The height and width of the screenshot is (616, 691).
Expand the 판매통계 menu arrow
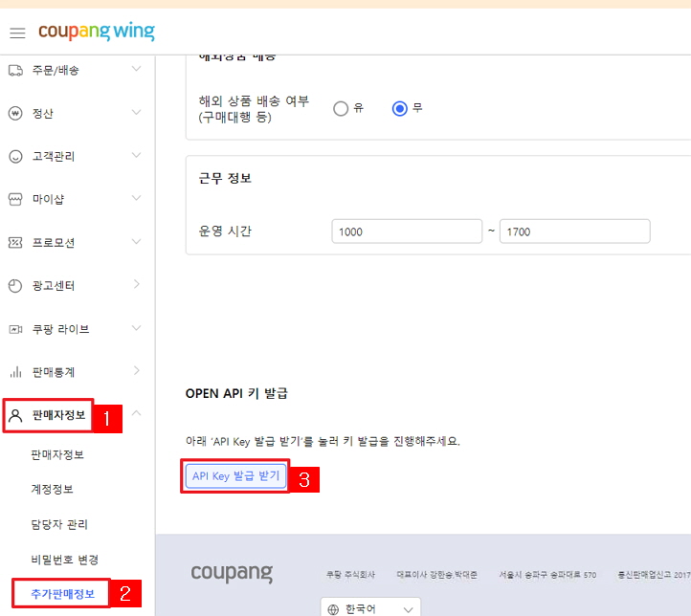(136, 371)
